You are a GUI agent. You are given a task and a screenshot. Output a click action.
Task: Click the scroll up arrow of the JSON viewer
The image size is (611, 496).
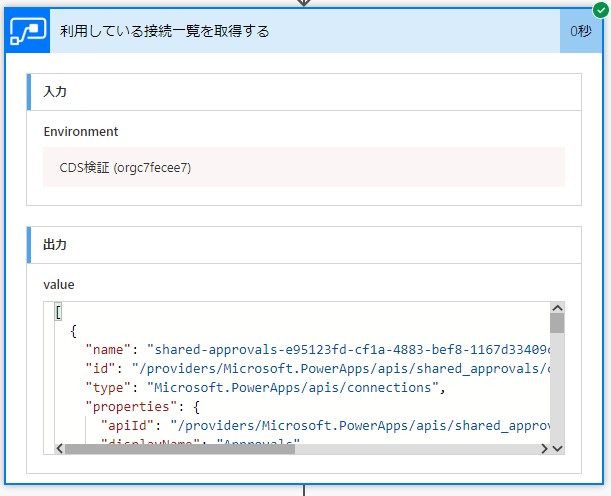click(557, 308)
